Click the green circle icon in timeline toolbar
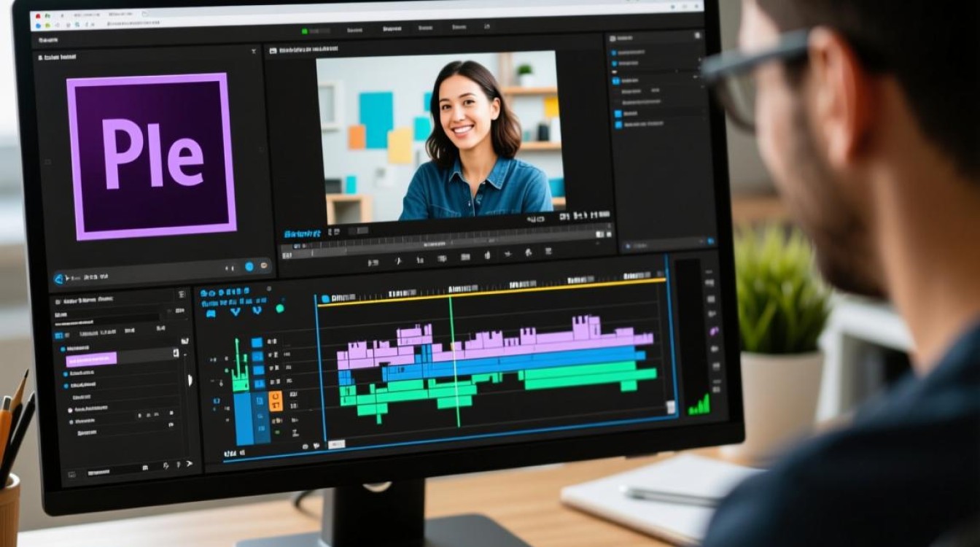 (x=280, y=309)
